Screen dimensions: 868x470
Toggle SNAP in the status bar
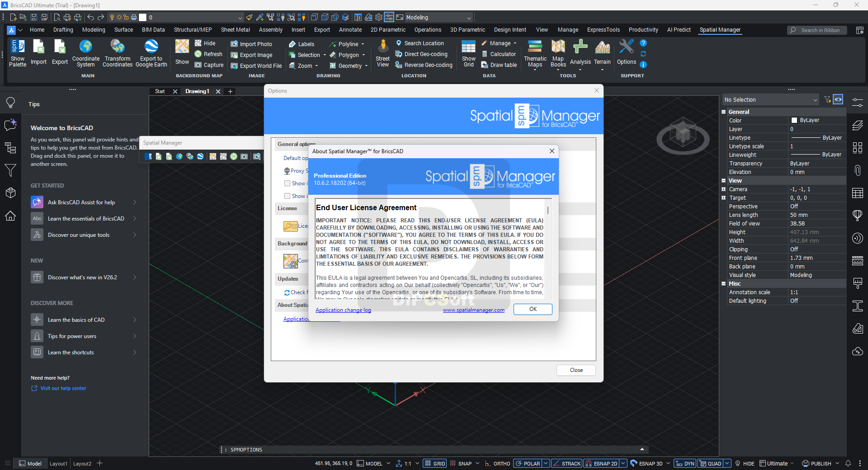461,463
